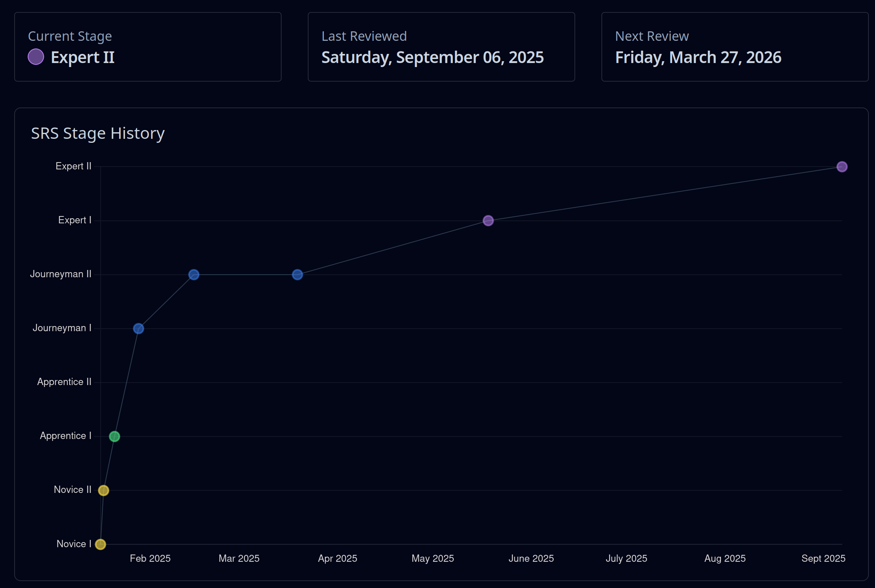
Task: Click the Feb 2025 x-axis label
Action: (x=150, y=558)
